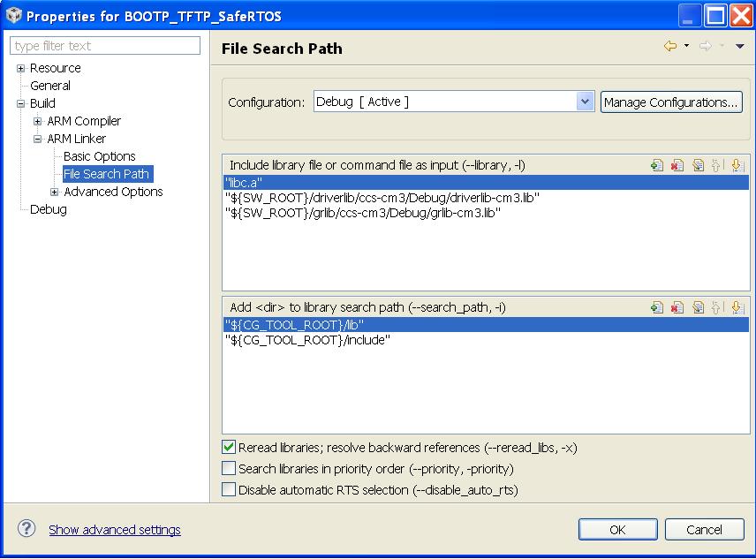The height and width of the screenshot is (559, 756).
Task: Select the driverlib-cm3.lib library entry
Action: tap(382, 198)
